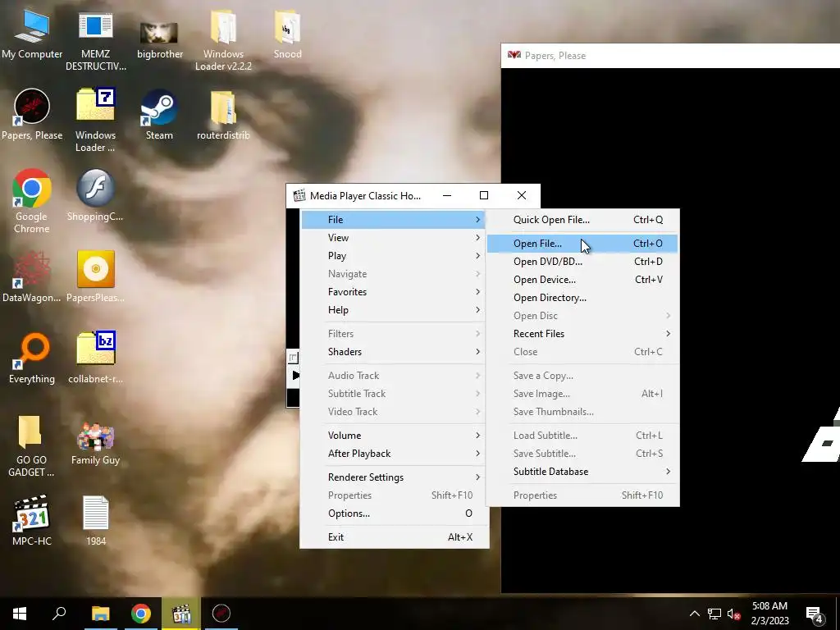
Task: Click the play button in the MPC-HC window
Action: [294, 376]
